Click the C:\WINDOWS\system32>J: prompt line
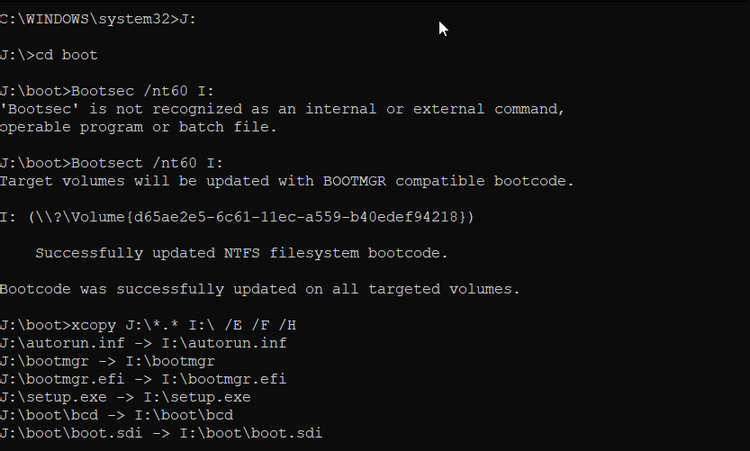 click(x=98, y=19)
